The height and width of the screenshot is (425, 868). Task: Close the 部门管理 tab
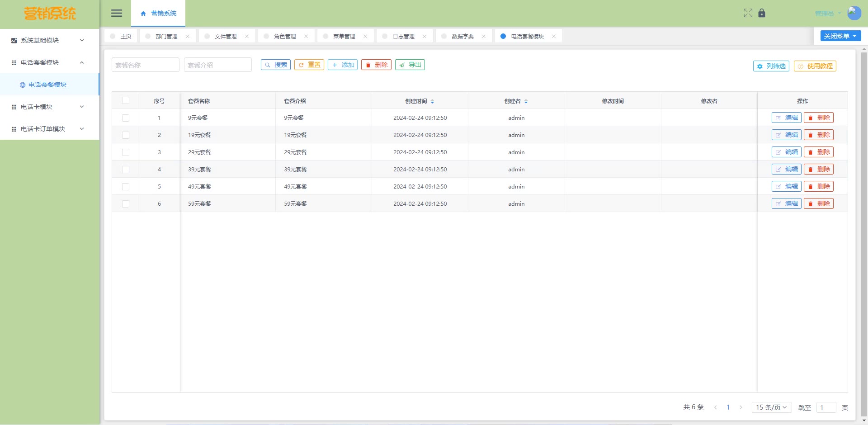coord(188,36)
